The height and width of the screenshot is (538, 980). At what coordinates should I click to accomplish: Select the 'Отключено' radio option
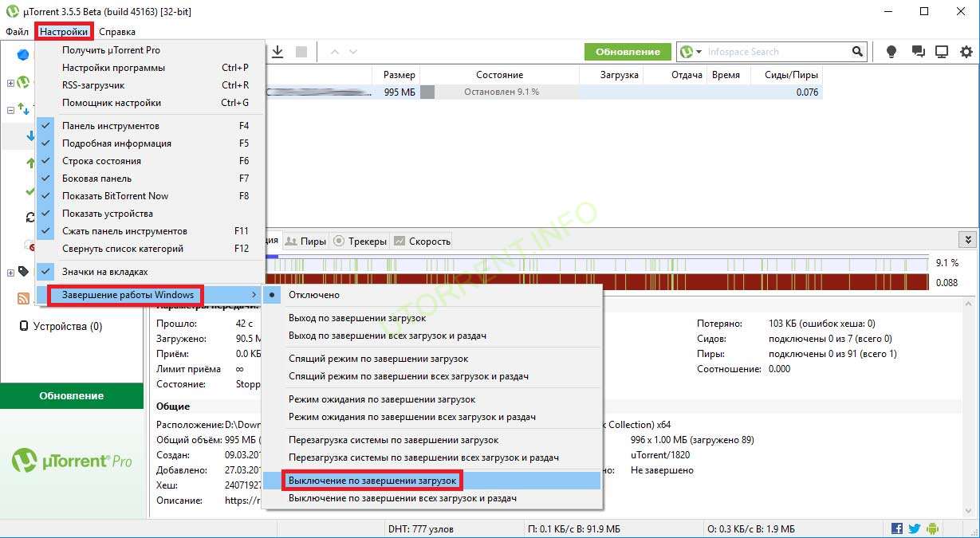(x=433, y=295)
